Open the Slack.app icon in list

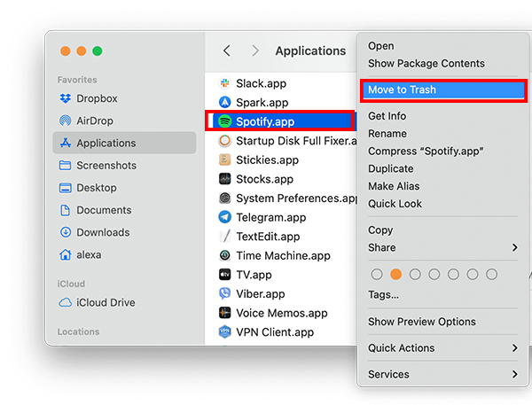pos(224,83)
